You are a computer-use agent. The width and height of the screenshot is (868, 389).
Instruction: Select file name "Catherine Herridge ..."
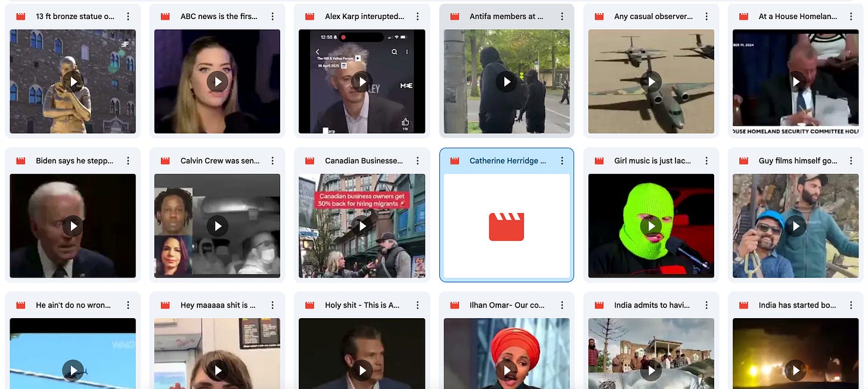pyautogui.click(x=508, y=161)
